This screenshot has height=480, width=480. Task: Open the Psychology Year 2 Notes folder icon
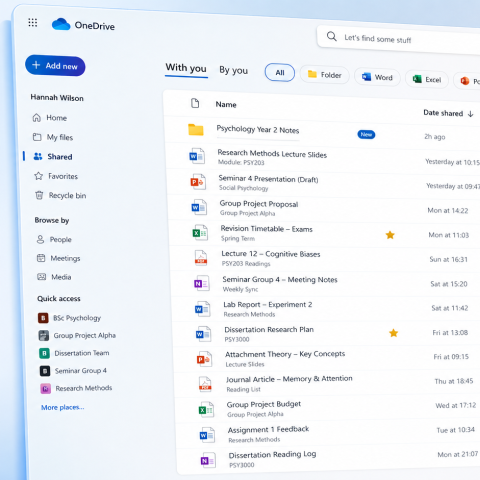pyautogui.click(x=196, y=129)
